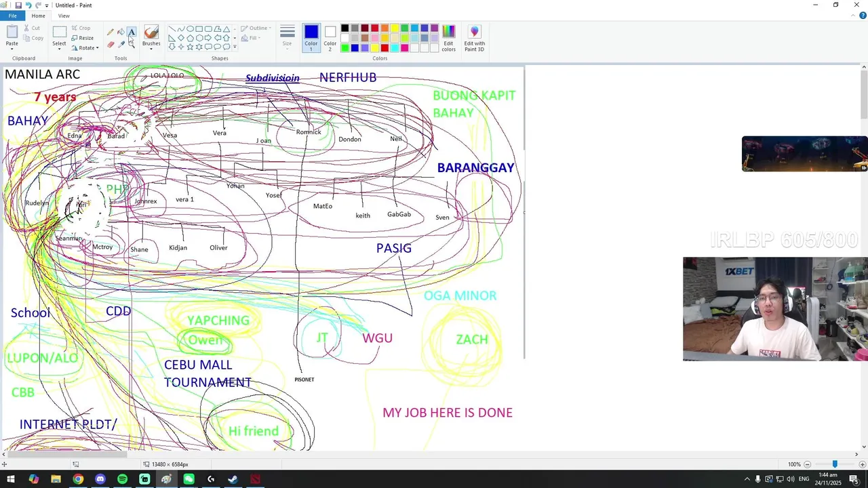Click the Cut button
Viewport: 868px width, 488px height.
point(32,28)
